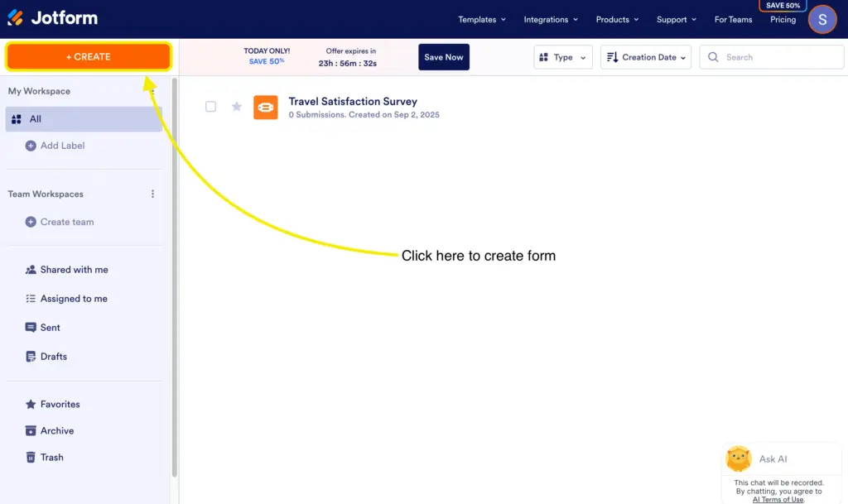Star the Travel Satisfaction Survey form
Viewport: 848px width, 504px height.
click(x=236, y=107)
